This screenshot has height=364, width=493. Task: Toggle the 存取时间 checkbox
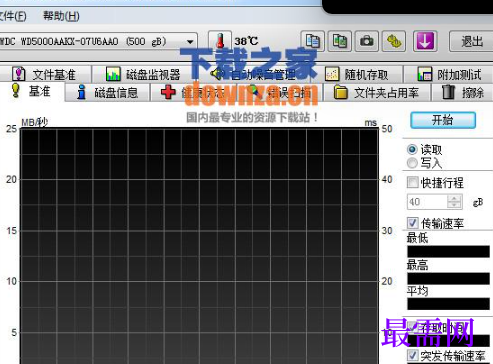coord(413,328)
